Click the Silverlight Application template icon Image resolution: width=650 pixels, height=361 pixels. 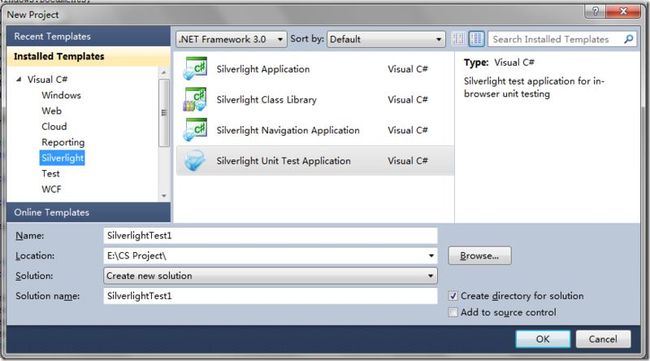tap(195, 69)
